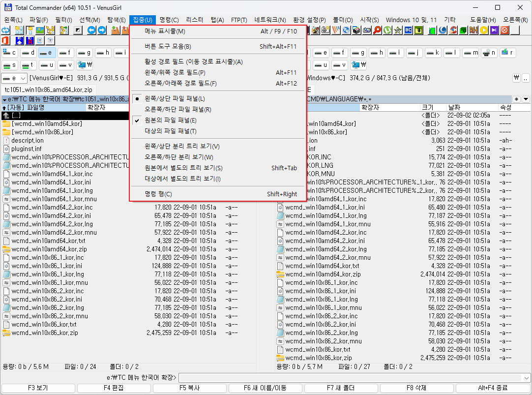
Task: Launch the Microsoft Office icon
Action: pos(6,41)
